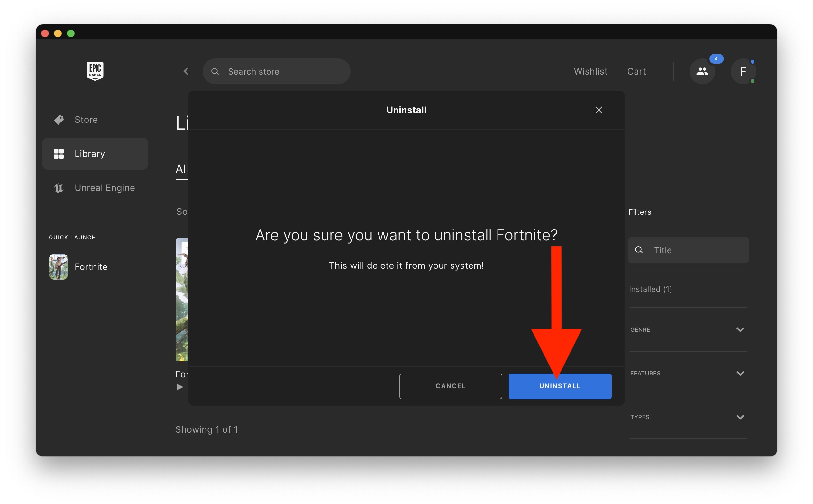This screenshot has height=504, width=813.
Task: Click the Library grid icon
Action: pyautogui.click(x=59, y=154)
